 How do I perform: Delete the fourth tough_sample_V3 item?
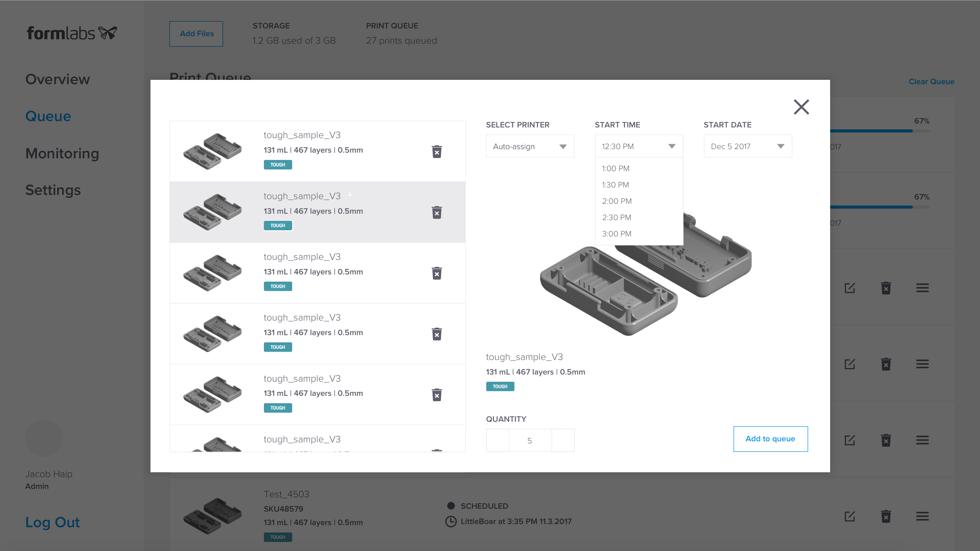tap(437, 334)
